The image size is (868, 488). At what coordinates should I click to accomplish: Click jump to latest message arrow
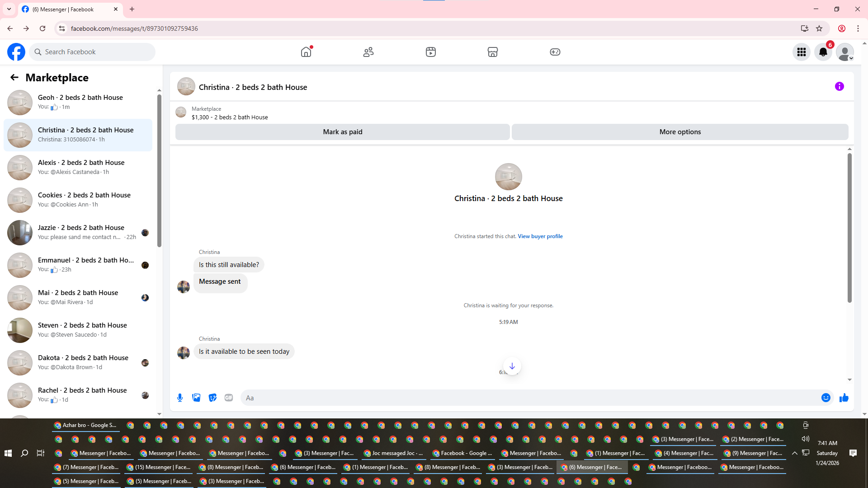pos(512,366)
